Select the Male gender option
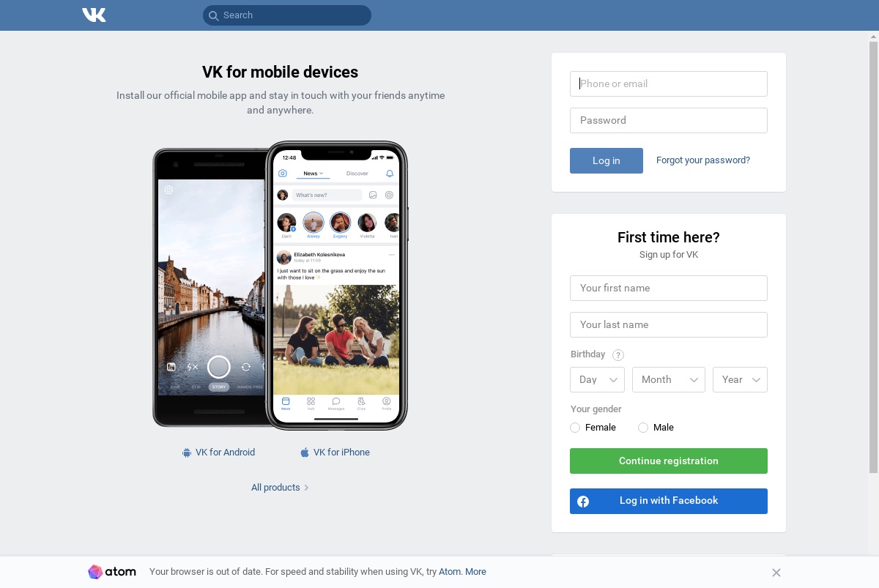879x588 pixels. (643, 428)
